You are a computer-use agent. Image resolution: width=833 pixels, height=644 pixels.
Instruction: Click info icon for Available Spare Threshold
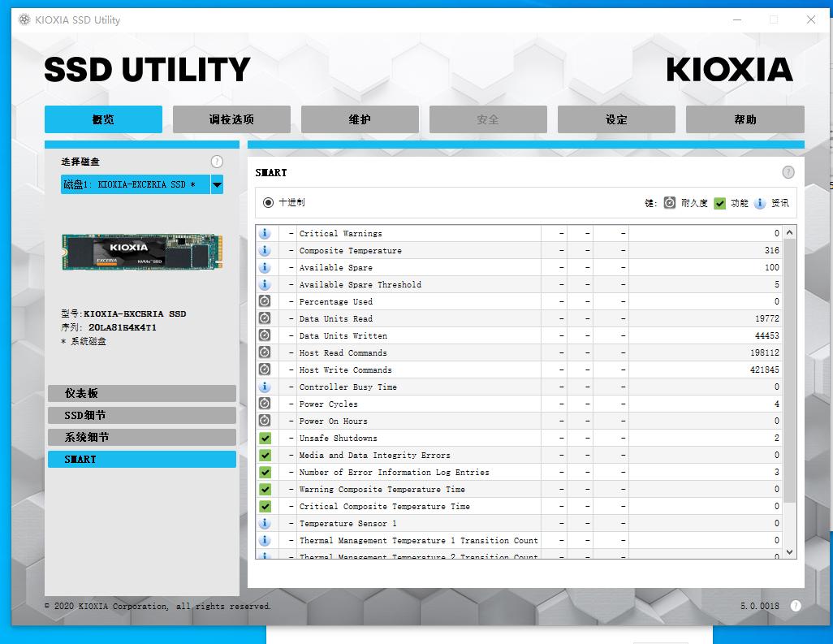point(265,284)
